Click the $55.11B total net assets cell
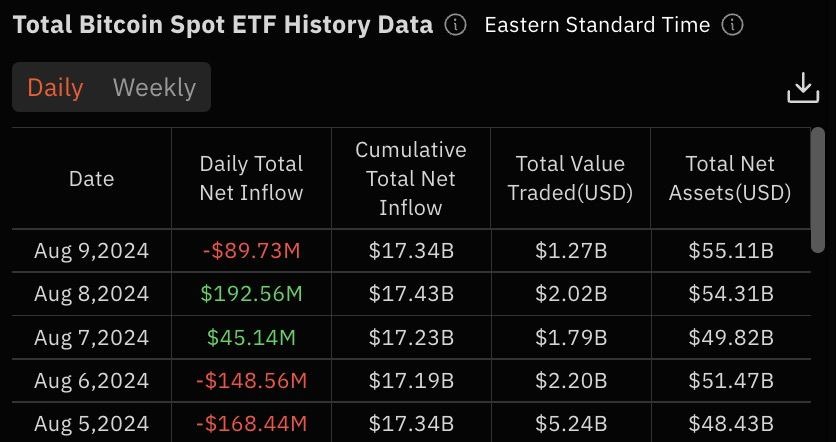 (x=730, y=250)
